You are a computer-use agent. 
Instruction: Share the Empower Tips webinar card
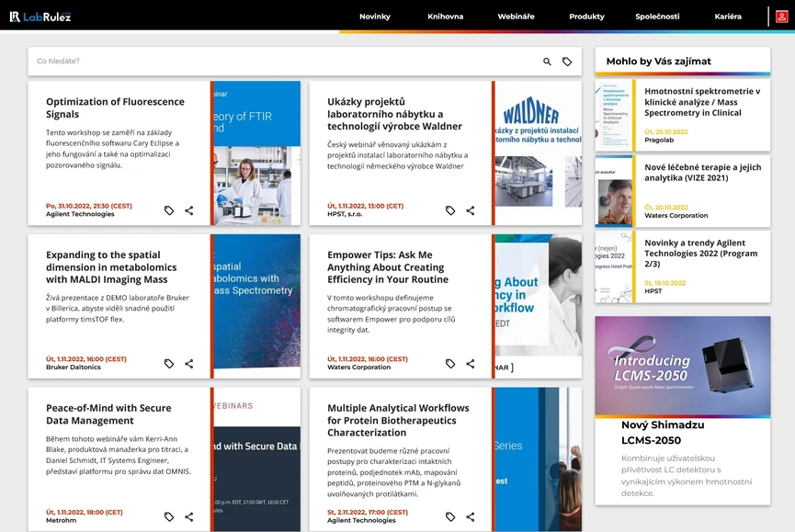471,363
